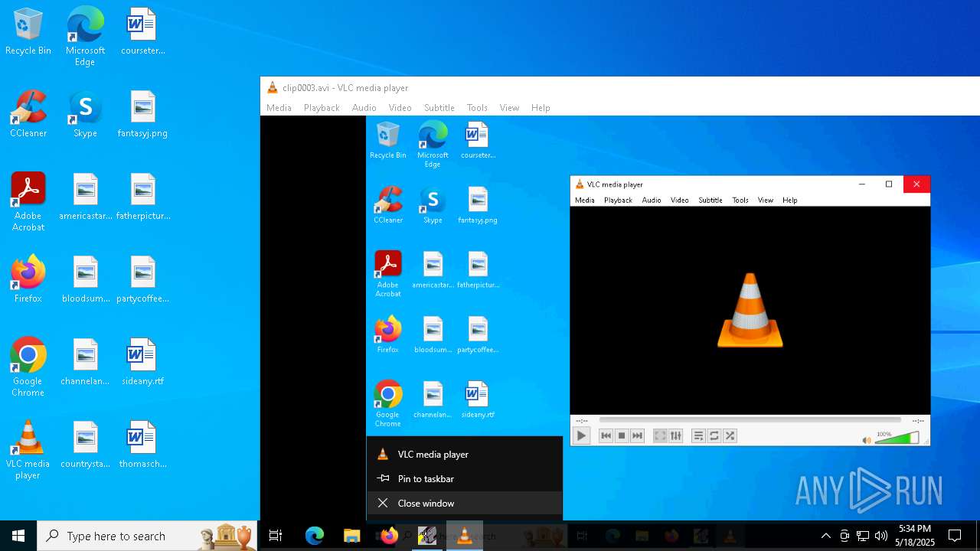Open the Playback menu in clip0003.avi window
Viewport: 980px width, 551px height.
point(322,108)
